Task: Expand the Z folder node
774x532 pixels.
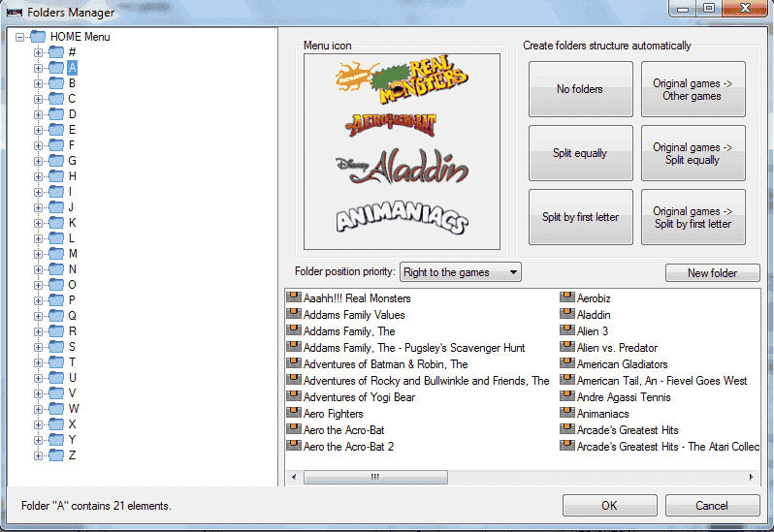Action: point(38,455)
